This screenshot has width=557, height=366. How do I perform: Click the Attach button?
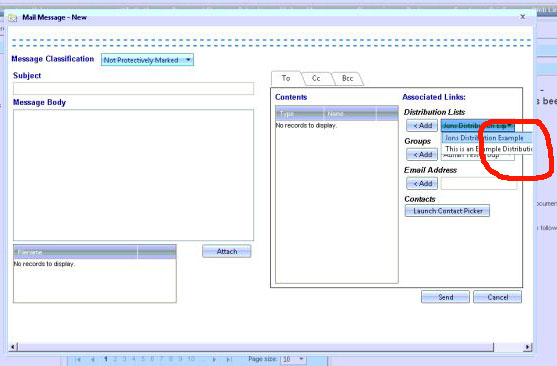click(x=227, y=251)
